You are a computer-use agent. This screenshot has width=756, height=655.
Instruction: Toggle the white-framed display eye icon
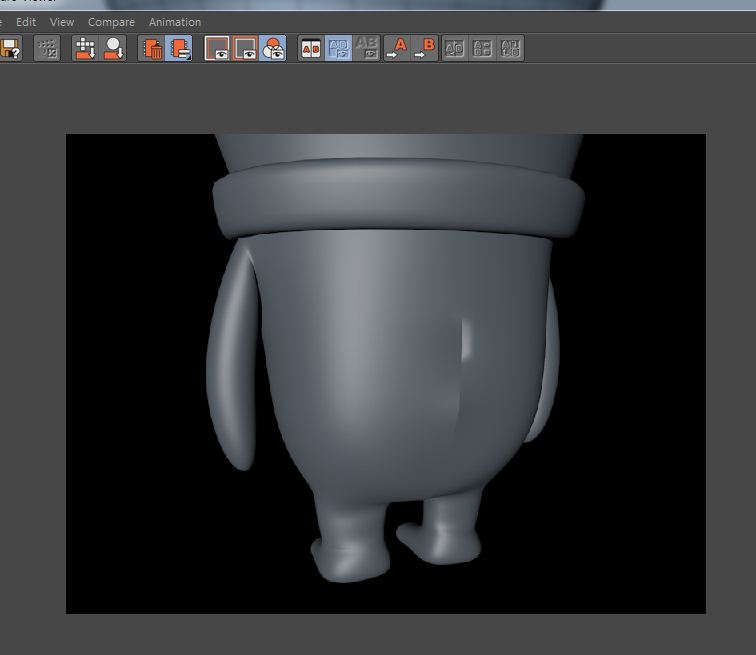click(x=217, y=48)
